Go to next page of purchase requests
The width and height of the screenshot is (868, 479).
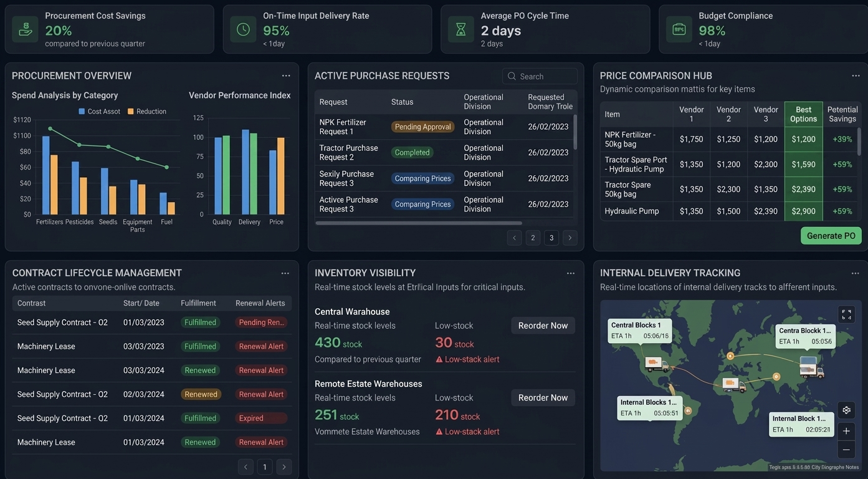[x=570, y=238]
